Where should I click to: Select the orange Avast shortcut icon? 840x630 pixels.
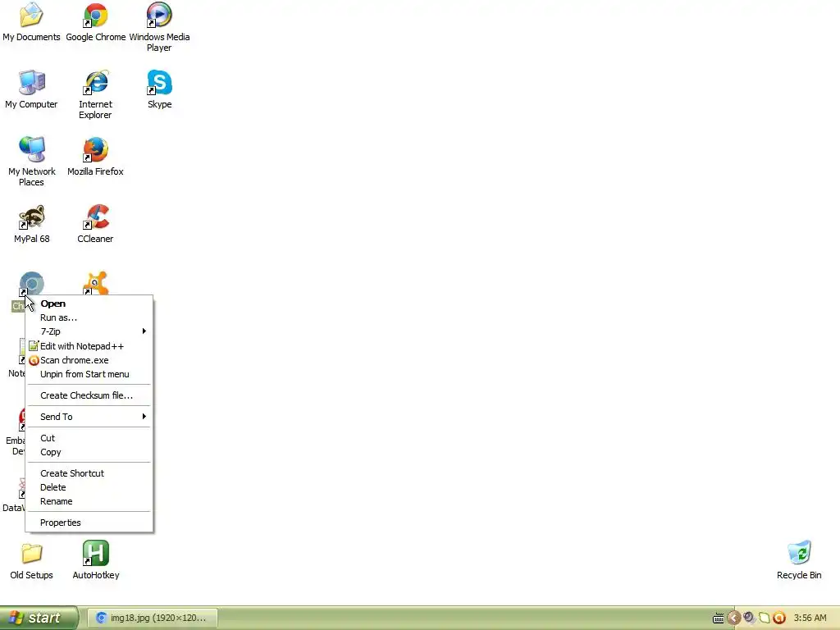coord(95,283)
